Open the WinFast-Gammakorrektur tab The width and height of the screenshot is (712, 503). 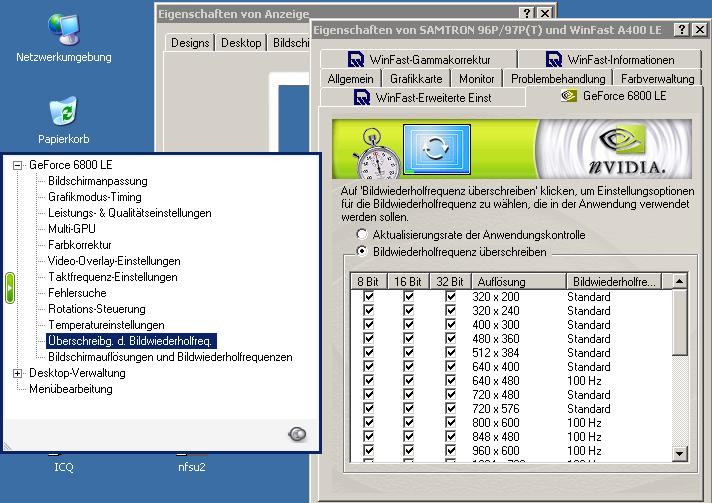pyautogui.click(x=418, y=59)
